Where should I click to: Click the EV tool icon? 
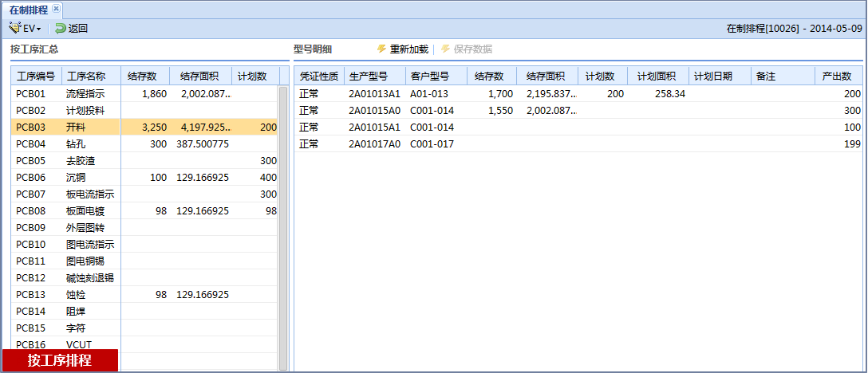(x=15, y=28)
